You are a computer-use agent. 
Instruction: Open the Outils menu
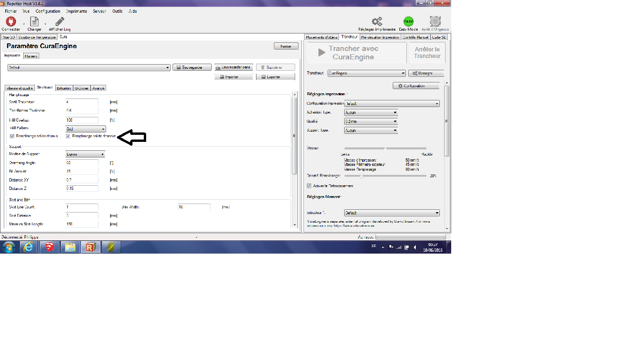coord(117,11)
